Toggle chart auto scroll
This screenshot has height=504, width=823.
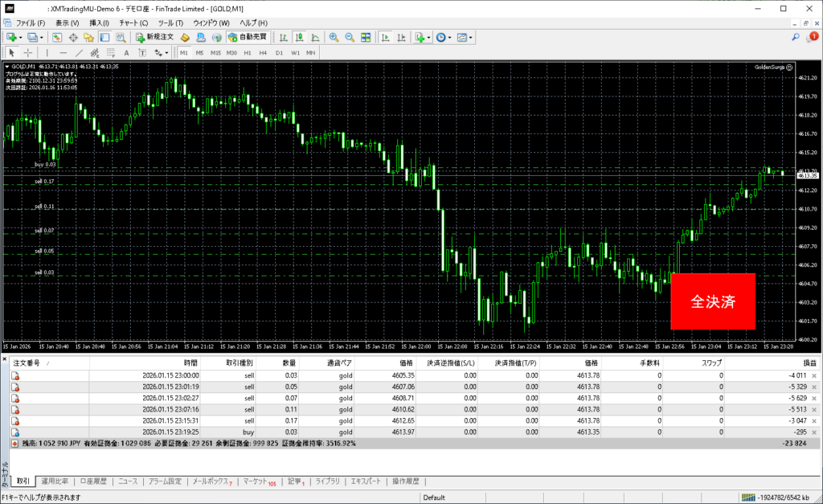(x=385, y=37)
